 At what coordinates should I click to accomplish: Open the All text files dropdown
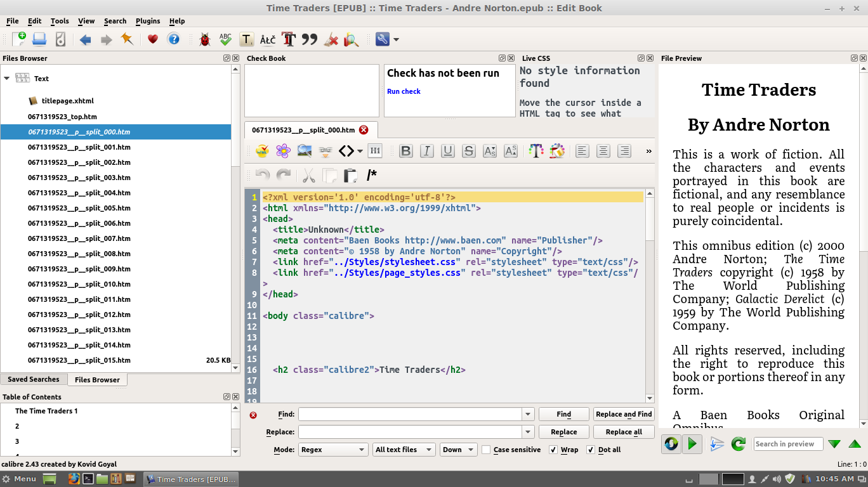pyautogui.click(x=404, y=450)
